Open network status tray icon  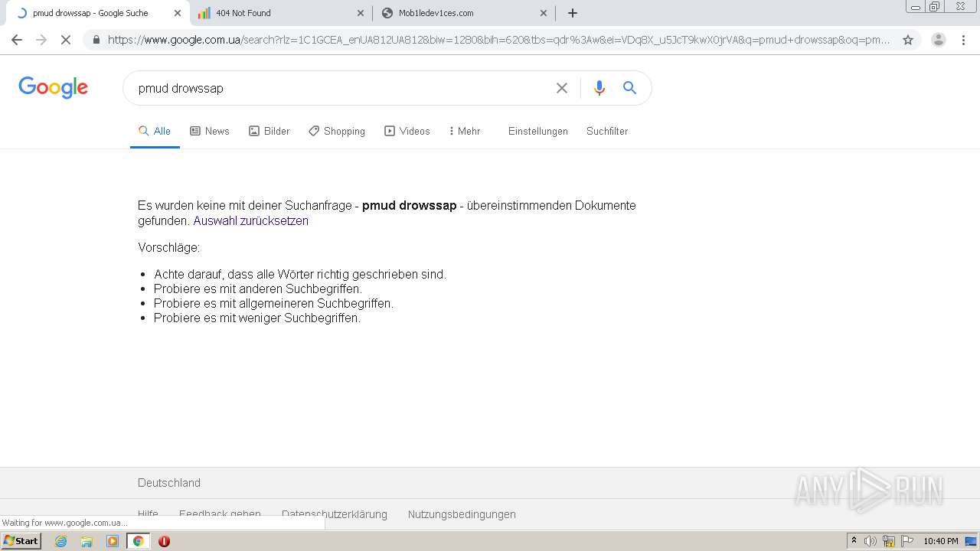[x=889, y=541]
